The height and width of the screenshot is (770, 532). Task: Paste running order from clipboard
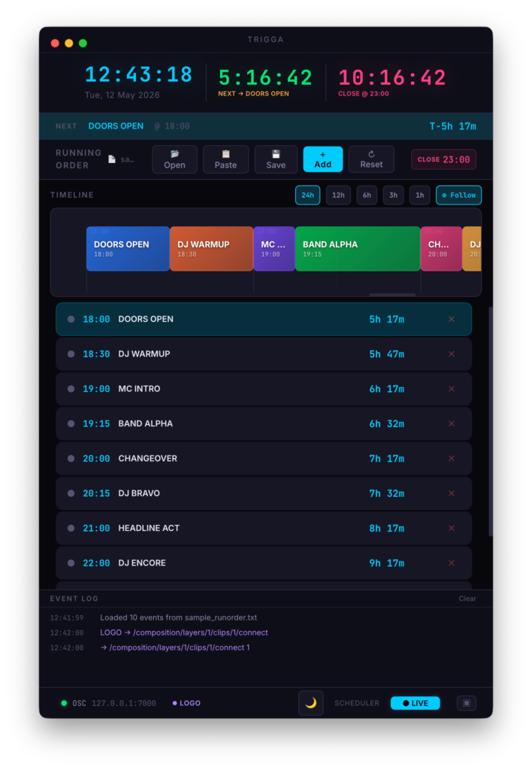click(x=225, y=159)
